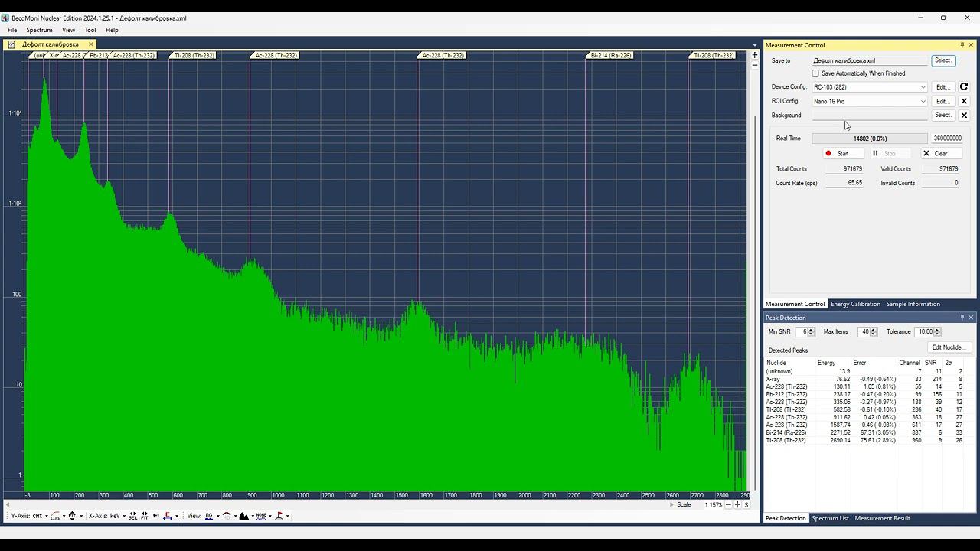Switch to the Spectrum List tab
Image resolution: width=980 pixels, height=551 pixels.
[x=830, y=518]
